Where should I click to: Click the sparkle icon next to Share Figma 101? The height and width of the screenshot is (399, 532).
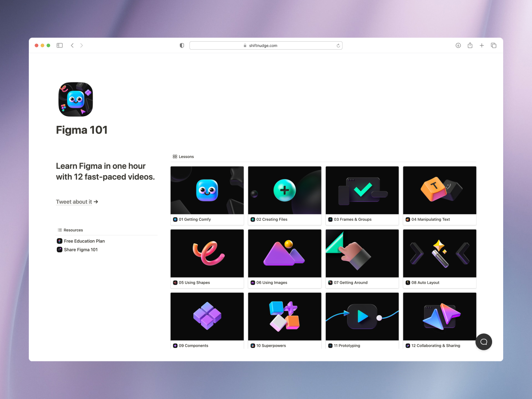59,250
